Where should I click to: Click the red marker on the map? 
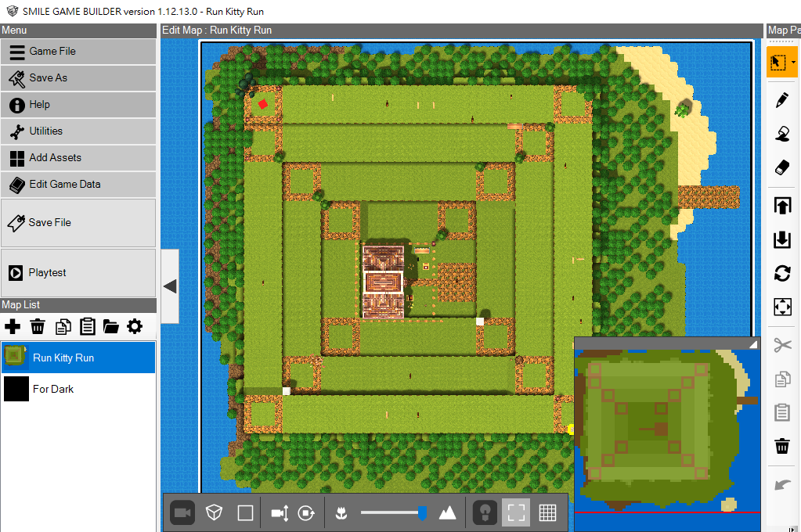(262, 104)
